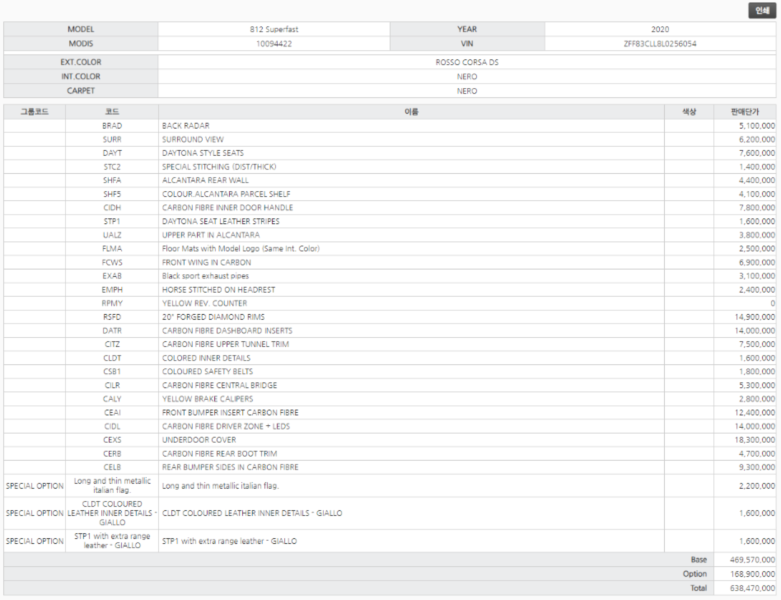Click the EXAB code cell
Image resolution: width=781 pixels, height=600 pixels.
click(x=112, y=276)
